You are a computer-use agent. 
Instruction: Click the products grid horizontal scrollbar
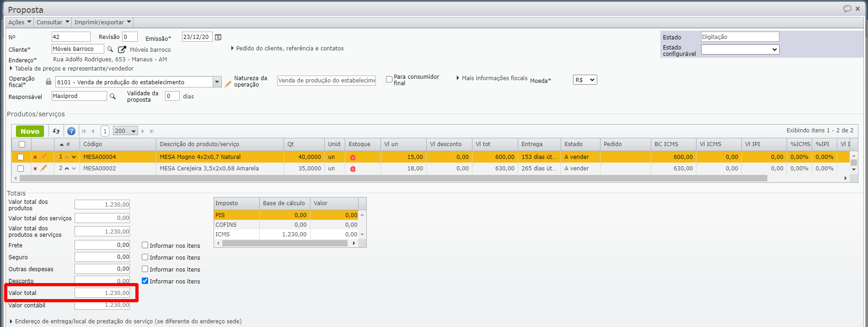click(393, 178)
